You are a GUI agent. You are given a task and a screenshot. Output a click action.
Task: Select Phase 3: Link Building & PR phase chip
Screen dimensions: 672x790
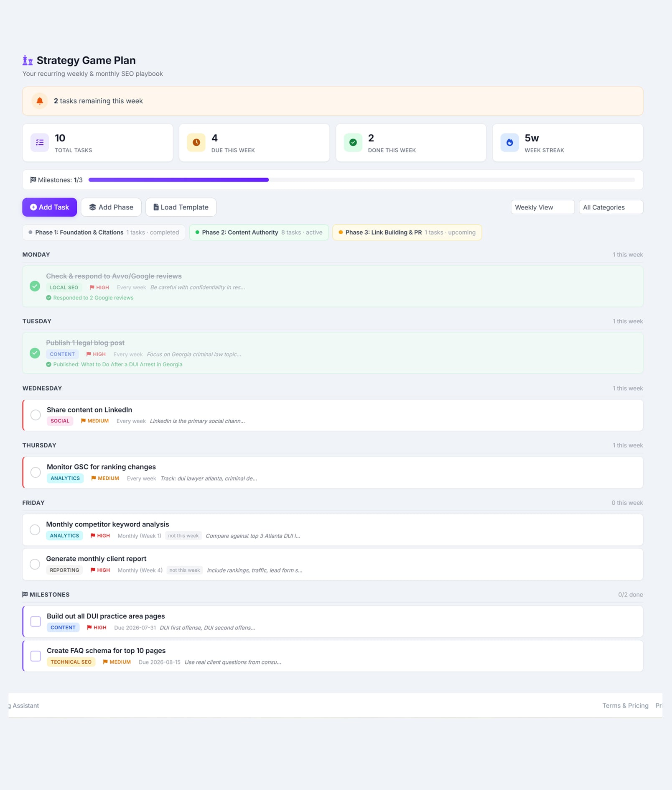[407, 233]
